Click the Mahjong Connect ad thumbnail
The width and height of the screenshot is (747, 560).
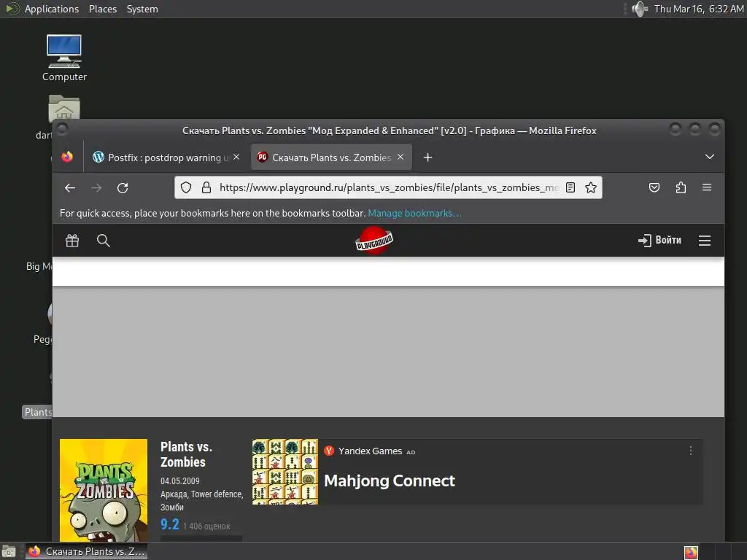tap(285, 472)
